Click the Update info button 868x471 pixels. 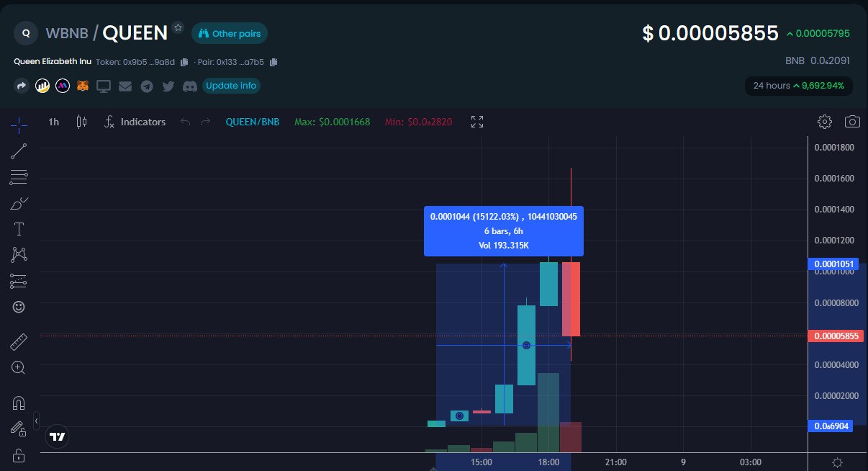(231, 86)
